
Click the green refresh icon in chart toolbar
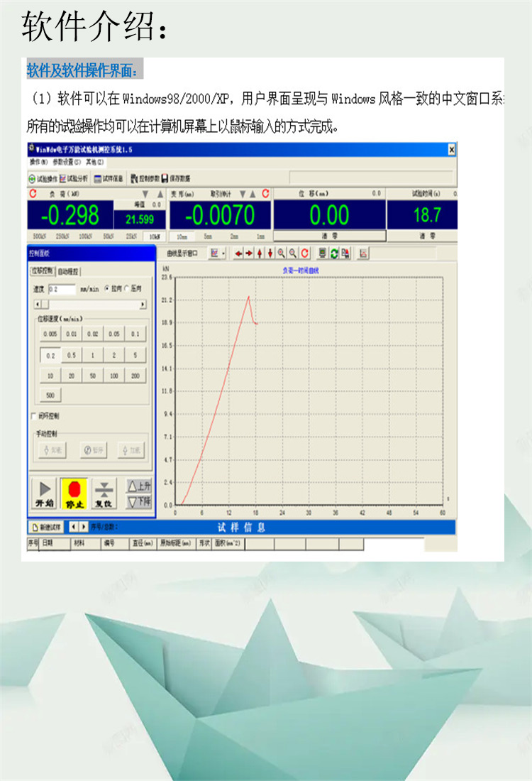tap(334, 253)
